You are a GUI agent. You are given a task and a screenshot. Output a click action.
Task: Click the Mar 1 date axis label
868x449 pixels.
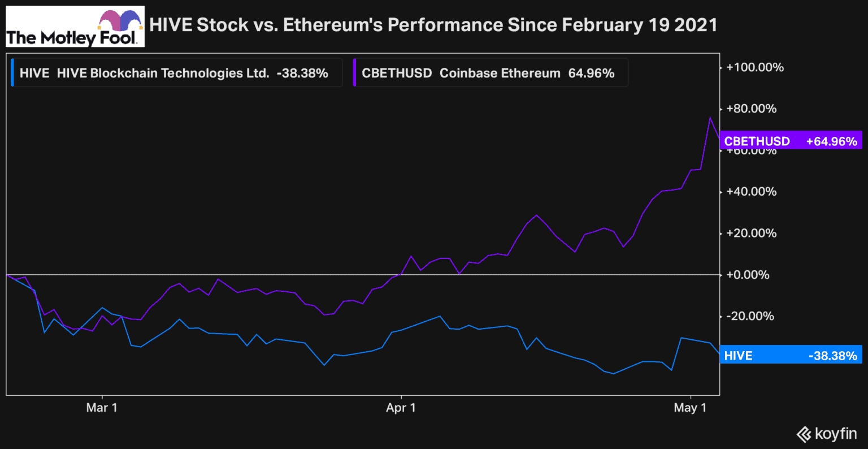tap(102, 408)
